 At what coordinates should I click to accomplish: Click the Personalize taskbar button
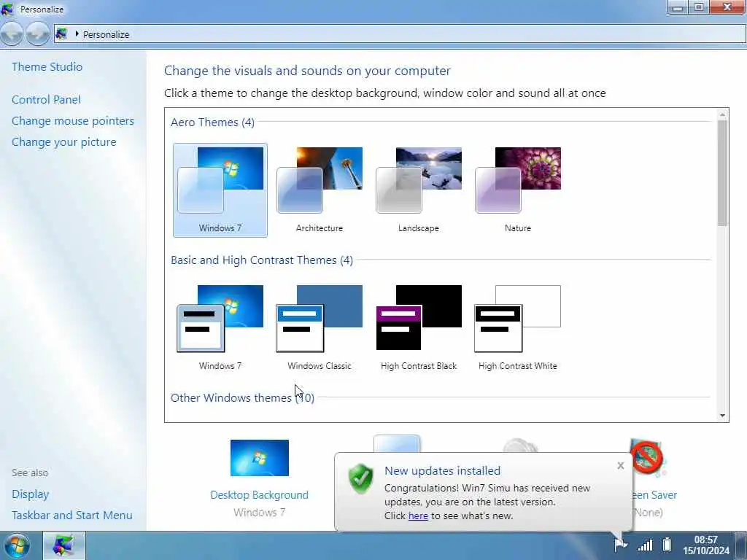click(x=64, y=545)
